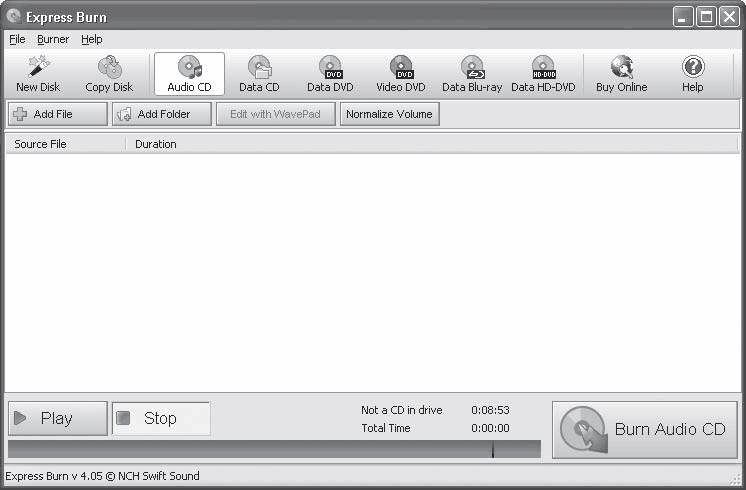This screenshot has width=746, height=490.
Task: Select the Copy Disk icon
Action: (x=109, y=74)
